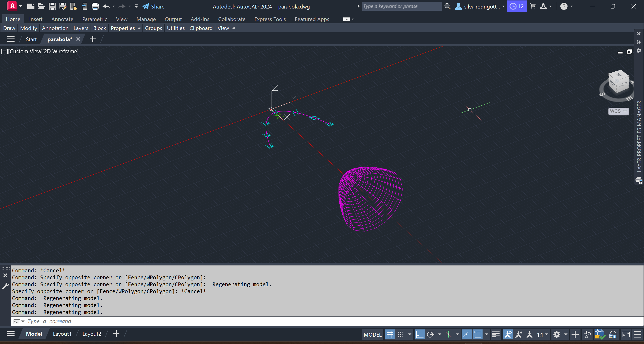The height and width of the screenshot is (344, 644).
Task: Open the undo history dropdown arrow
Action: pyautogui.click(x=114, y=6)
